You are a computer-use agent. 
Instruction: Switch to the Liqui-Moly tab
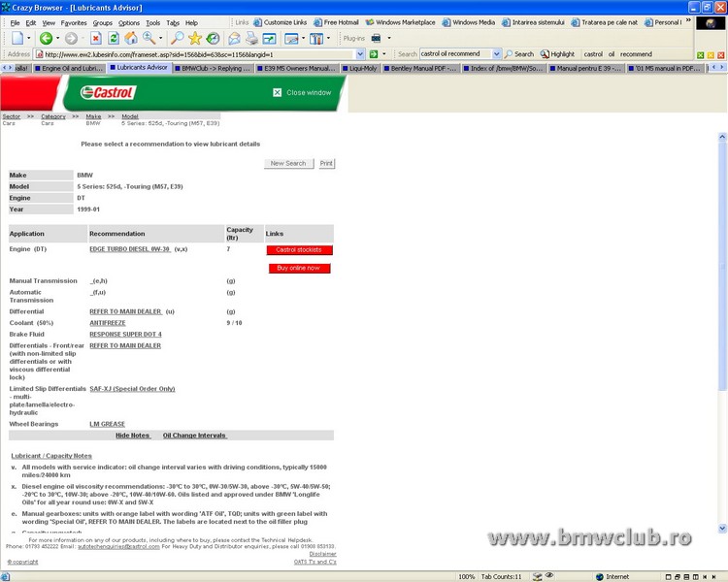click(x=359, y=68)
